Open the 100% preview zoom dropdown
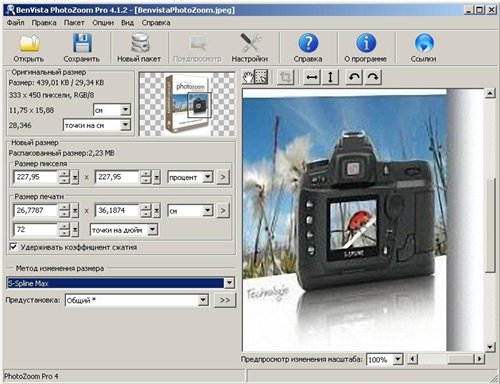 (x=397, y=359)
